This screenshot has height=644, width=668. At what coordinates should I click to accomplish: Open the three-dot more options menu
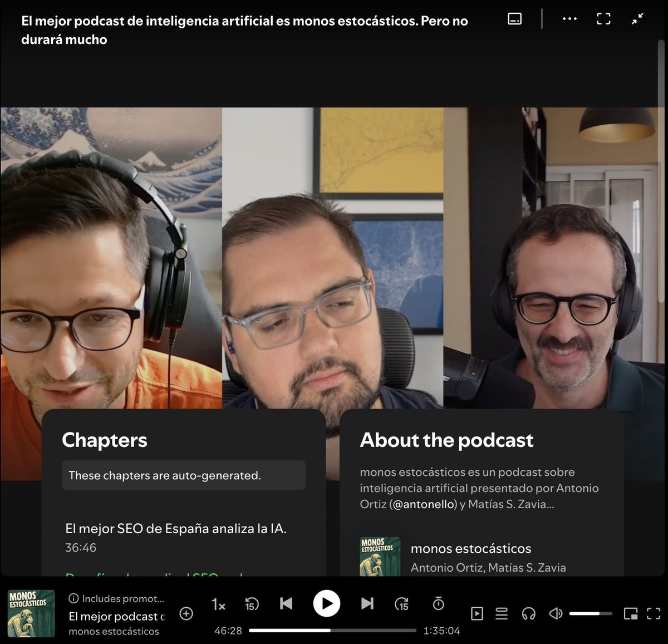pyautogui.click(x=569, y=18)
